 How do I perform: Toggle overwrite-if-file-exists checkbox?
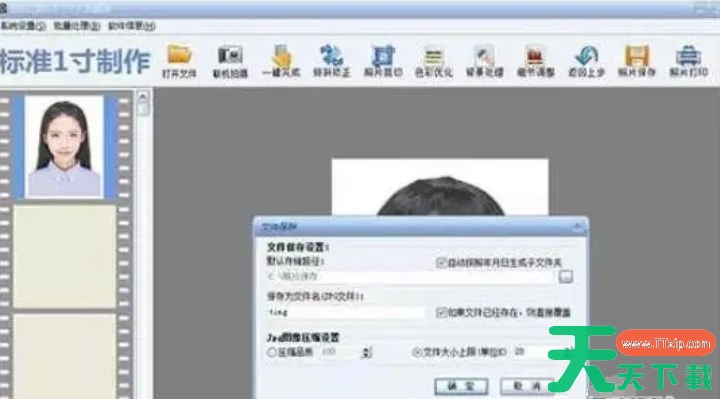tap(441, 313)
